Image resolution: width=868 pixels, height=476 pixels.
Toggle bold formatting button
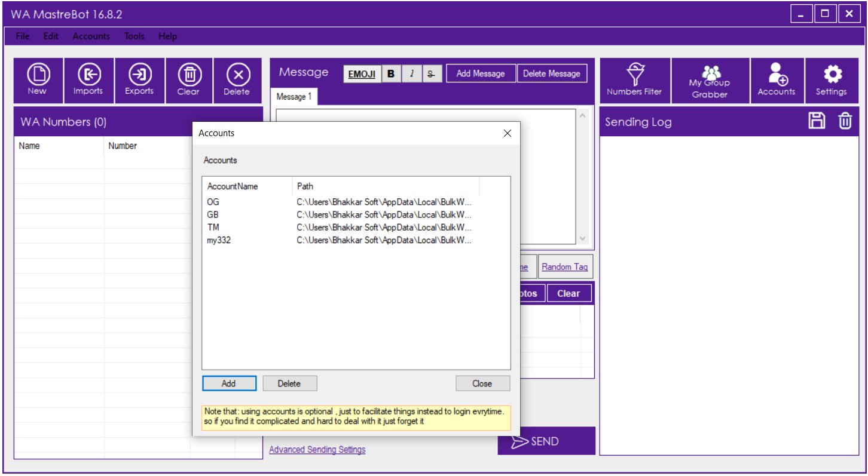click(391, 74)
